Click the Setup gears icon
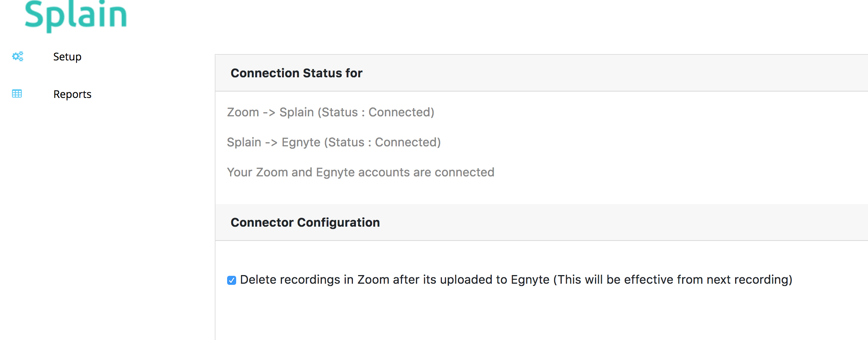The image size is (868, 340). click(18, 56)
